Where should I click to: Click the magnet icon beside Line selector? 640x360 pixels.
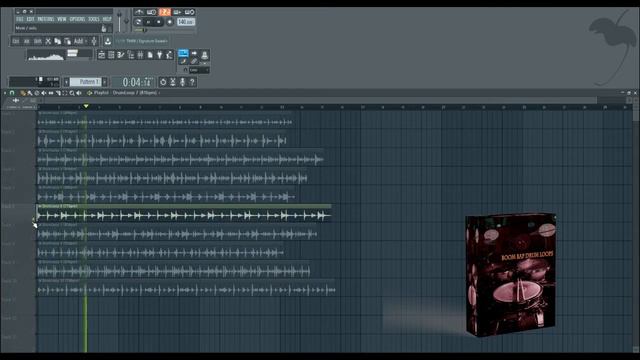point(185,70)
